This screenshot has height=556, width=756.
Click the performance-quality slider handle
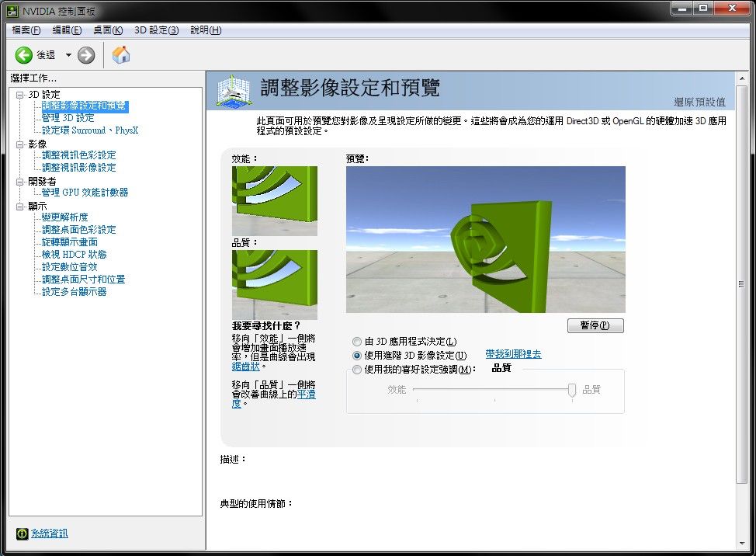(572, 390)
